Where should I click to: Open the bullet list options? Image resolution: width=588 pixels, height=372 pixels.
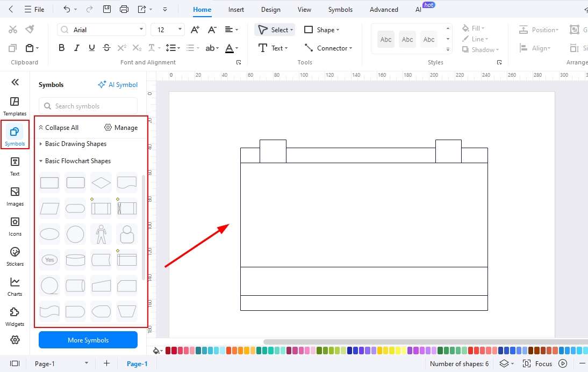(x=193, y=48)
